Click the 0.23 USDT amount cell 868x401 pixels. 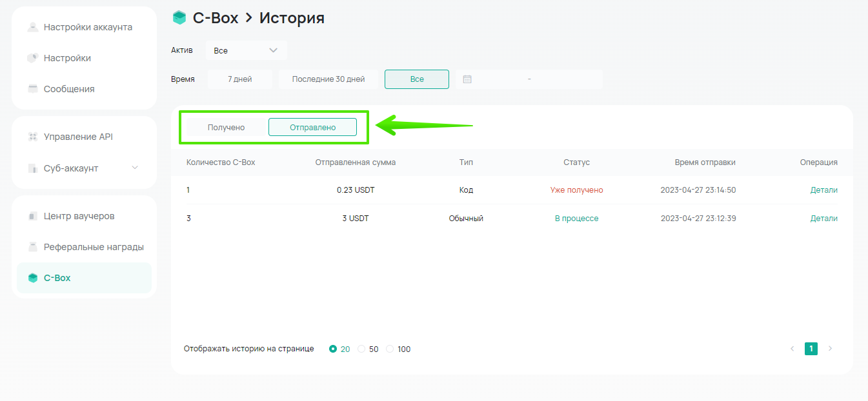pos(356,190)
